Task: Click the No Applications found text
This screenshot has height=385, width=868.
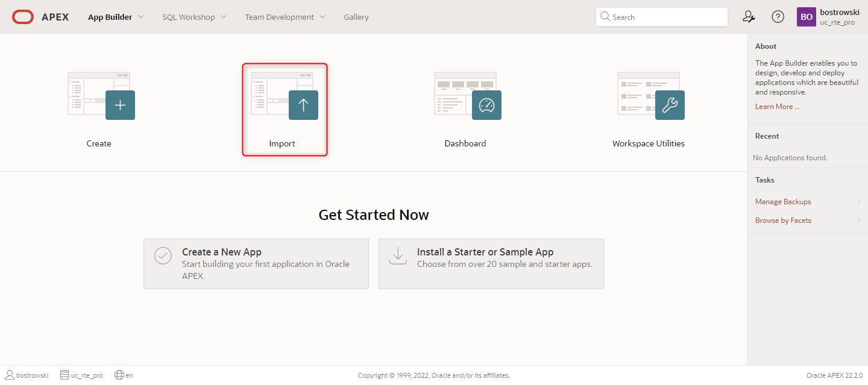Action: (x=790, y=158)
